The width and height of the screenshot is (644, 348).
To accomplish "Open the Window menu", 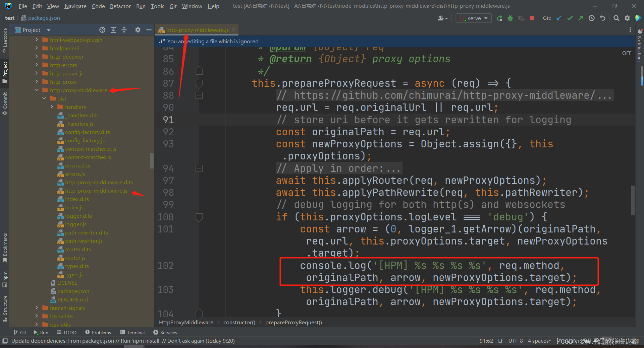I will [192, 6].
